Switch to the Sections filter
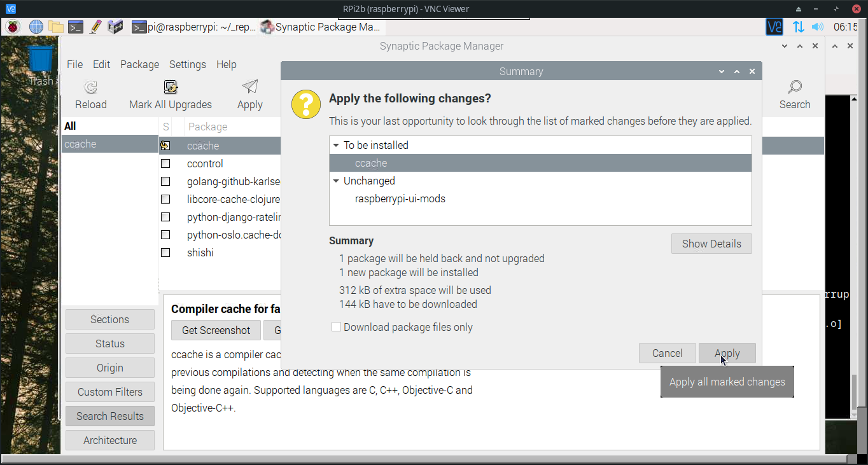The image size is (868, 465). tap(110, 319)
